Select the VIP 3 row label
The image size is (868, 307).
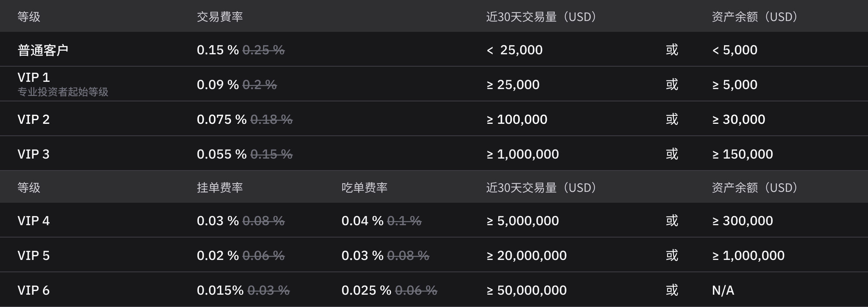(x=34, y=154)
